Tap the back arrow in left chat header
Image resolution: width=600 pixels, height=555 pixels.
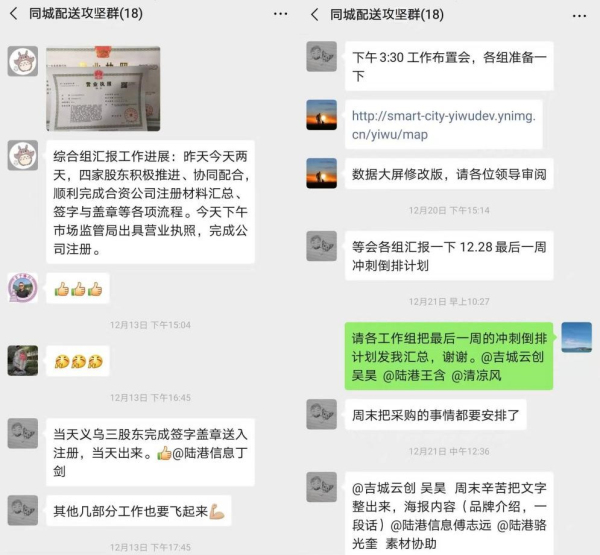click(14, 14)
